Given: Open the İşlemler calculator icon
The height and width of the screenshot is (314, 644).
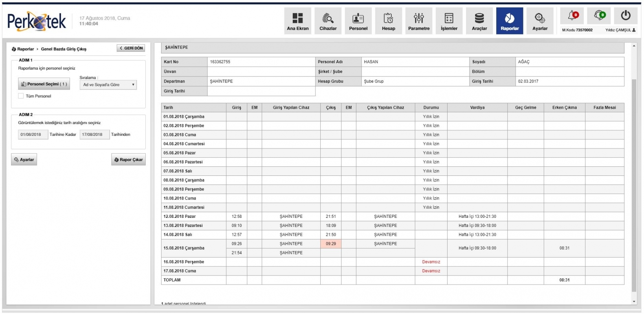Looking at the screenshot, I should click(449, 21).
